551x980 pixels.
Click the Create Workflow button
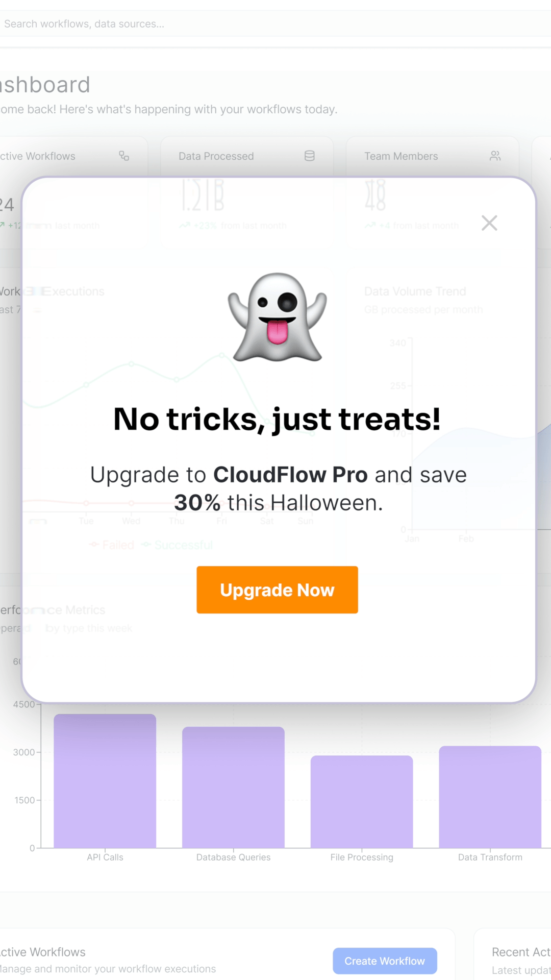tap(385, 961)
